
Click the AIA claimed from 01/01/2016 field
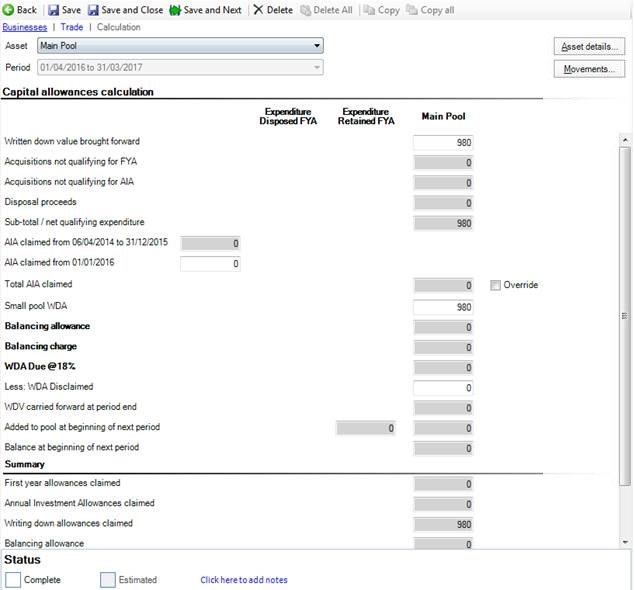tap(210, 264)
